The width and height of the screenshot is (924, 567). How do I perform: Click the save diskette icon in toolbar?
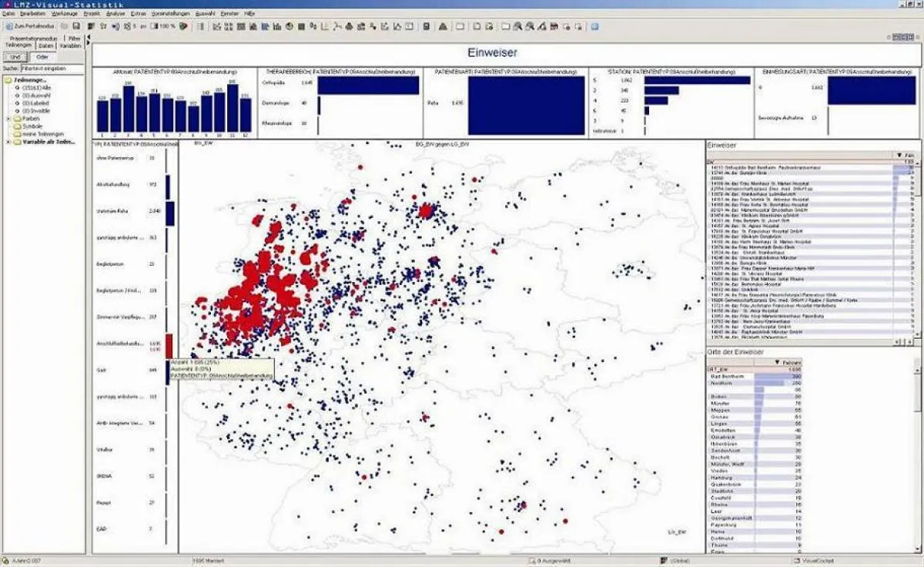[76, 26]
